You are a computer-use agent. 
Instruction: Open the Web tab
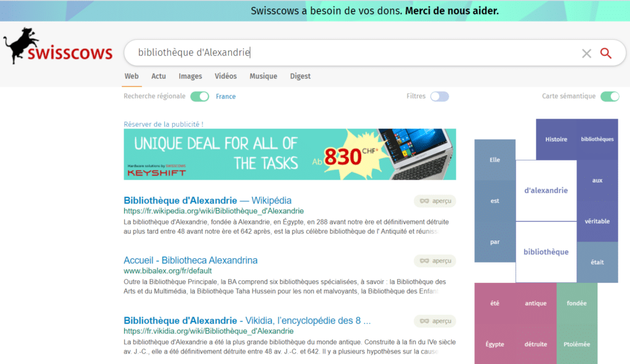click(x=132, y=76)
